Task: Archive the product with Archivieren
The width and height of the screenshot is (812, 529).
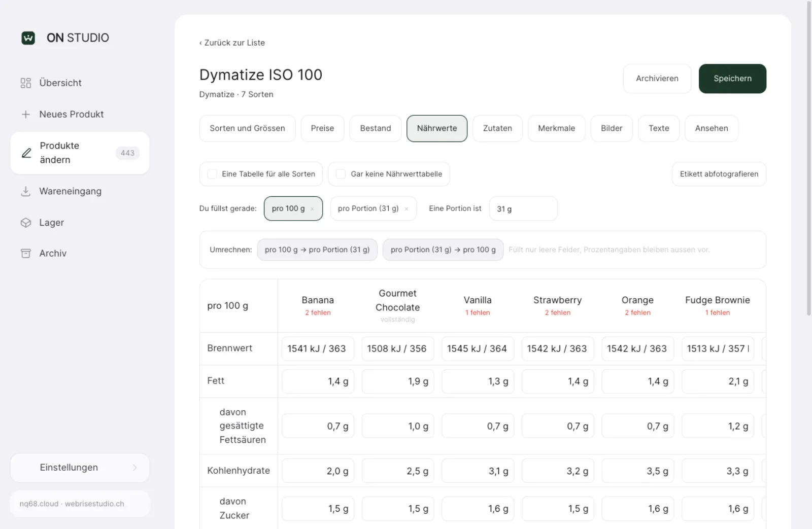Action: point(657,79)
